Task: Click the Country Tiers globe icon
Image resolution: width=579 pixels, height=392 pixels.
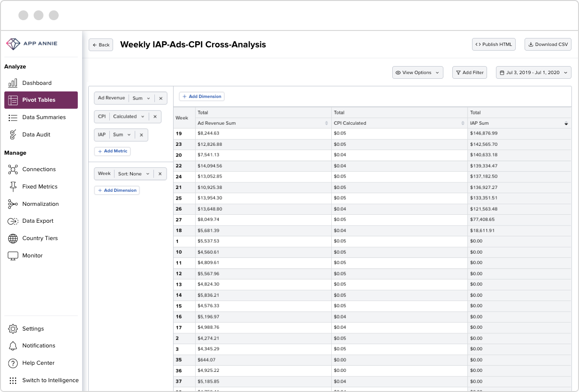Action: coord(13,238)
